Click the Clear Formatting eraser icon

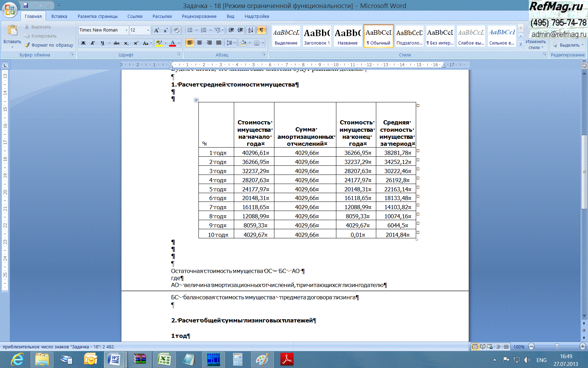[x=176, y=30]
